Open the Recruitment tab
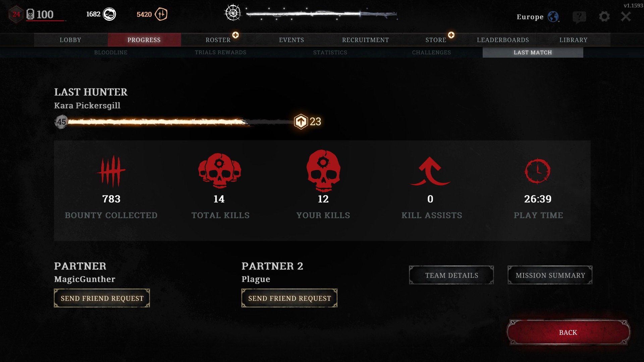This screenshot has width=644, height=362. pyautogui.click(x=366, y=40)
